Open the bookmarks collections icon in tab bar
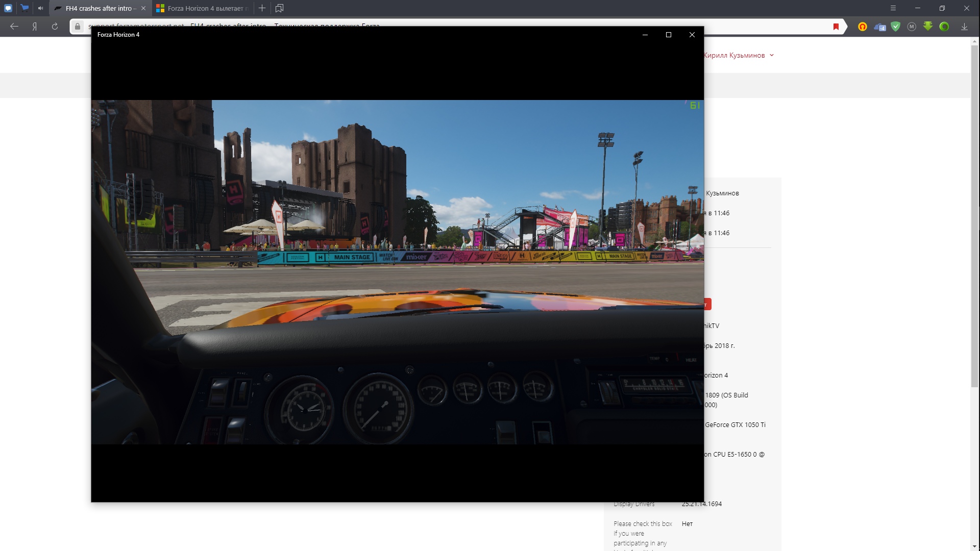 pos(279,8)
